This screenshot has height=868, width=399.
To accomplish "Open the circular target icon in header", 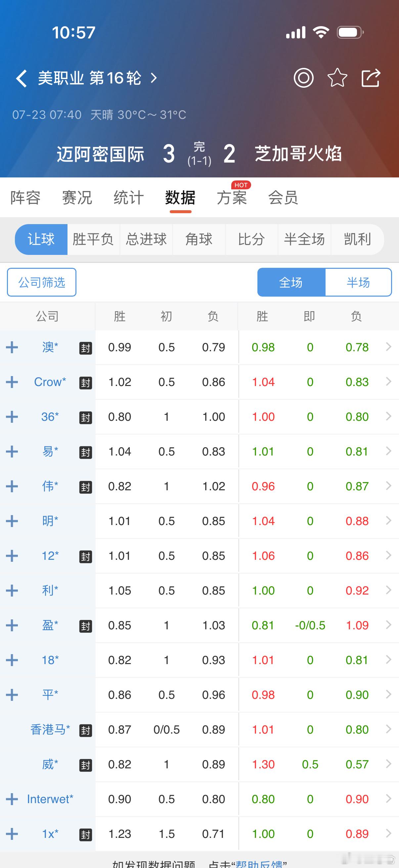I will click(x=303, y=78).
